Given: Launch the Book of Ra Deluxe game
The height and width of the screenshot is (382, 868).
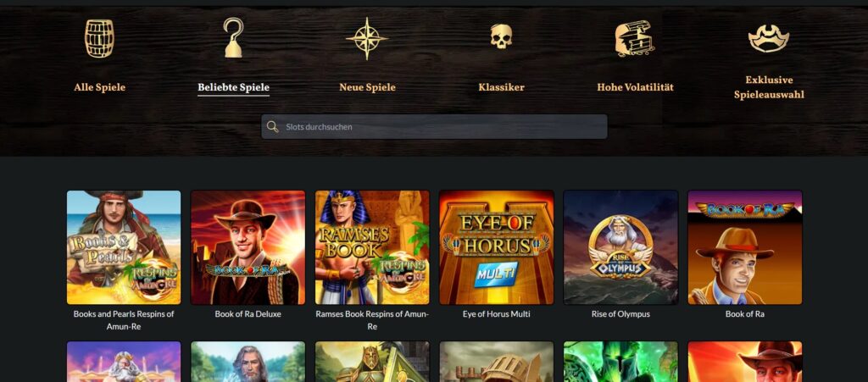Looking at the screenshot, I should (248, 247).
